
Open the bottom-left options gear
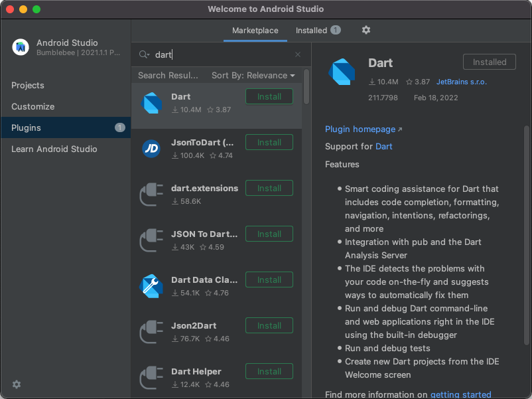click(17, 384)
